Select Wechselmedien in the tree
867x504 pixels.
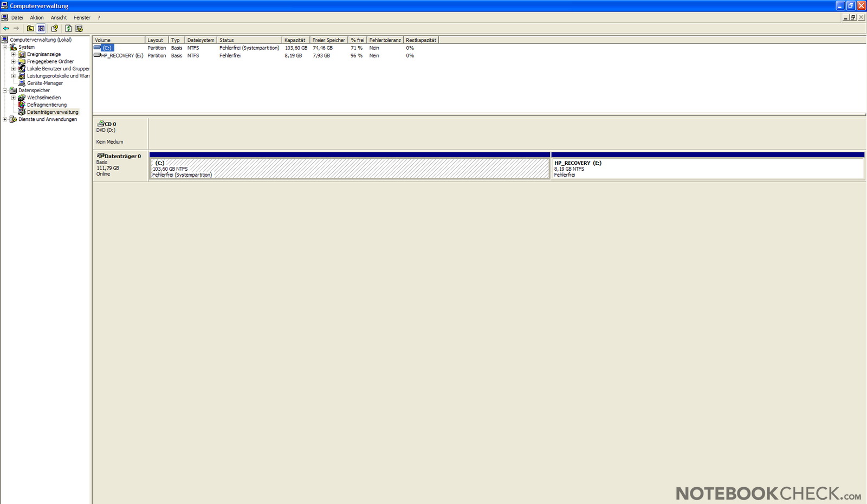tap(44, 98)
